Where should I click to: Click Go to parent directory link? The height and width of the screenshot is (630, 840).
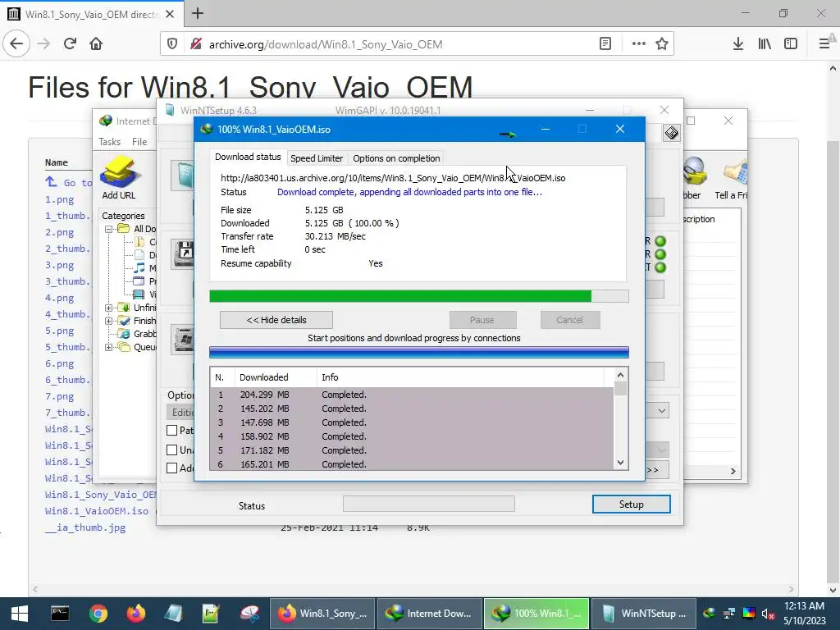click(x=69, y=183)
